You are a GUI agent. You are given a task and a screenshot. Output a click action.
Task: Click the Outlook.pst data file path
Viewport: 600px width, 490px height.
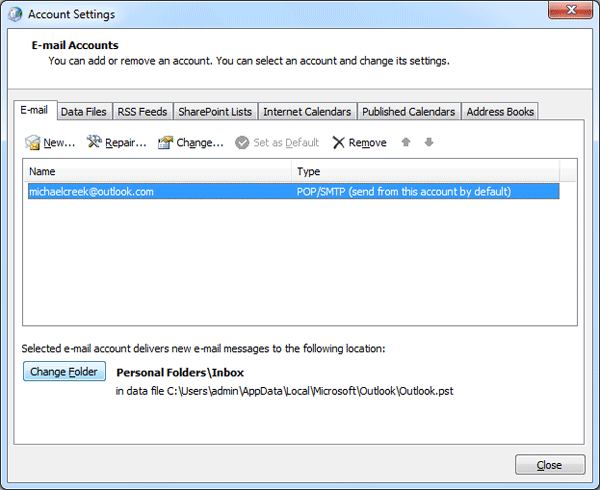click(x=284, y=391)
